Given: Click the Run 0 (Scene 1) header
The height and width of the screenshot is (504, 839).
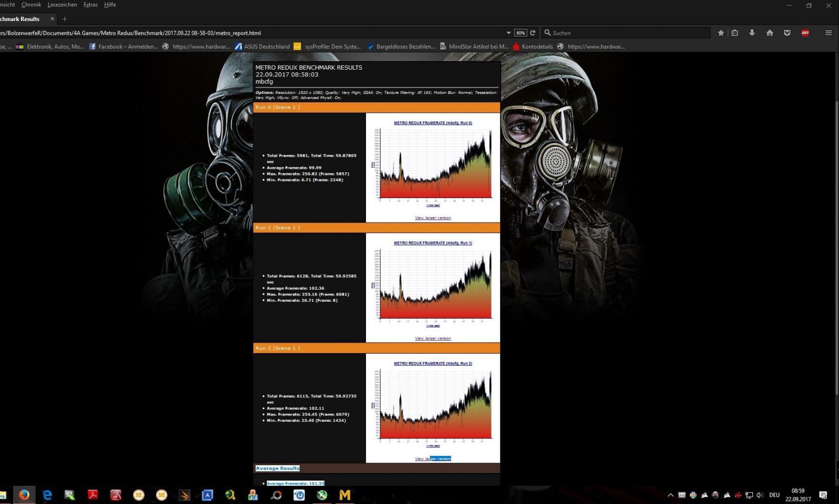Looking at the screenshot, I should point(377,107).
